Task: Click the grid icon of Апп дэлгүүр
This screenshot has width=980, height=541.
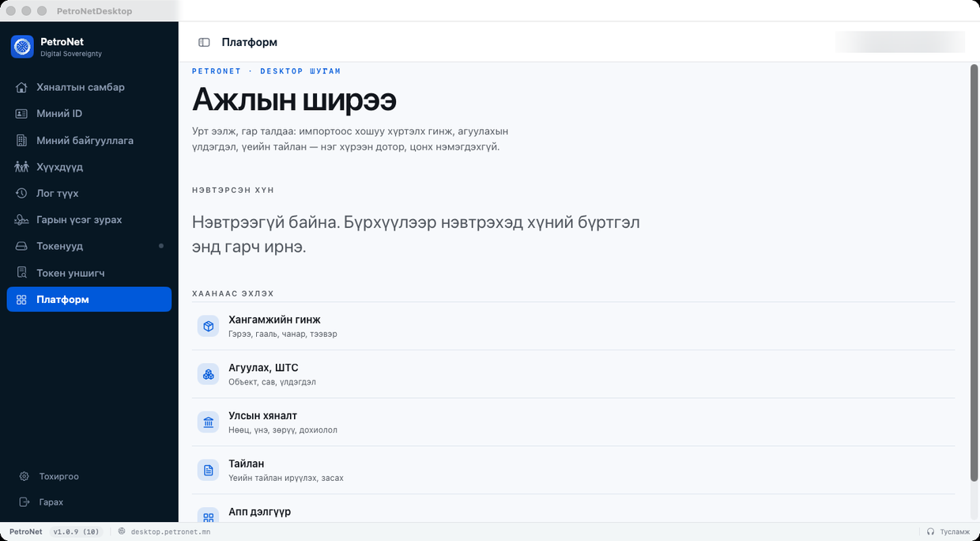Action: point(208,516)
